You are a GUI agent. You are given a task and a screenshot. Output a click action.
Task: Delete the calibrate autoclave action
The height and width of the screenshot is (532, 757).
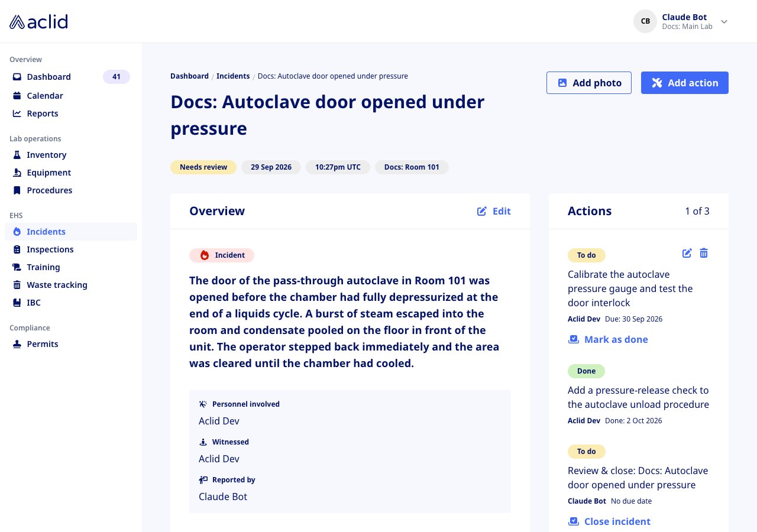pyautogui.click(x=704, y=253)
